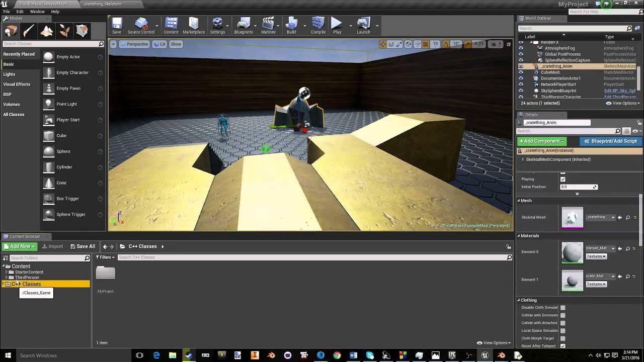Viewport: 644px width, 362px height.
Task: Click Add Component button
Action: tap(542, 141)
